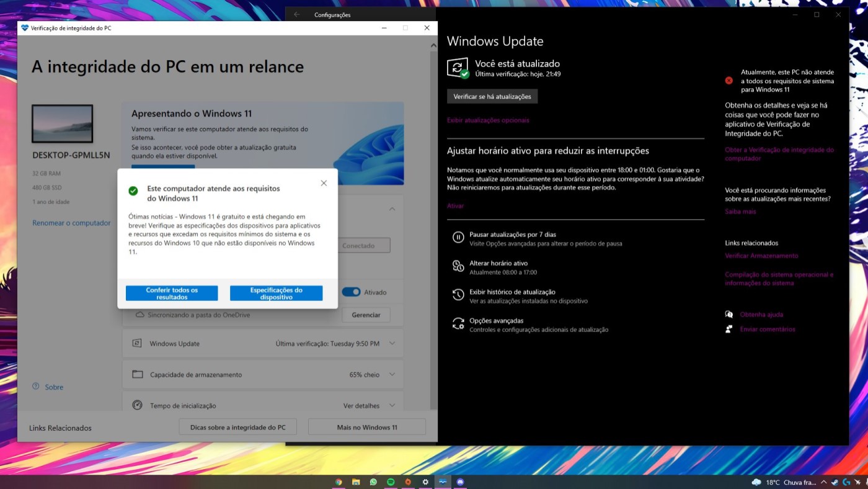Click the OneDrive cloud sync icon
This screenshot has height=489, width=868.
(140, 315)
